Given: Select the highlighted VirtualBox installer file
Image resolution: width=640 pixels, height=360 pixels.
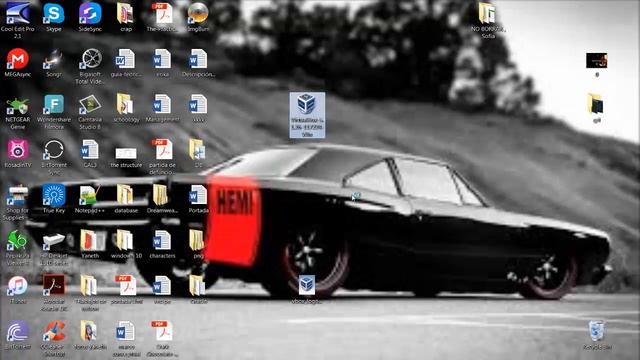Looking at the screenshot, I should point(307,115).
